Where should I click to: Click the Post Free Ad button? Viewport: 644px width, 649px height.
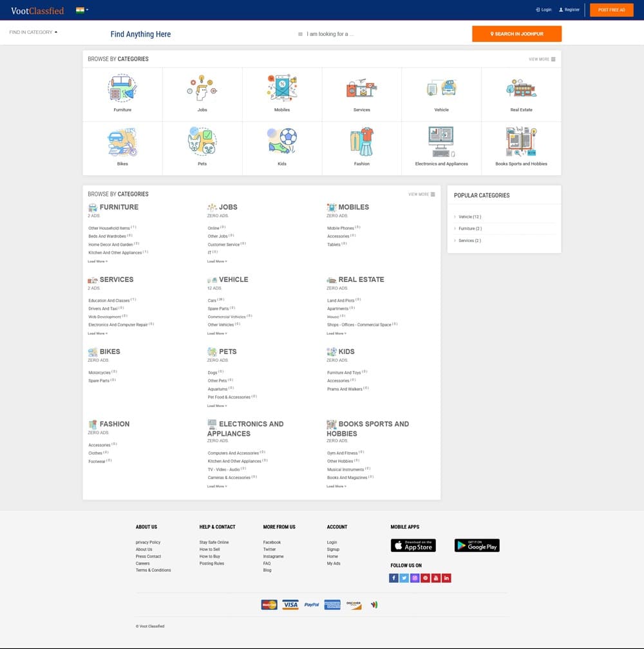coord(611,10)
